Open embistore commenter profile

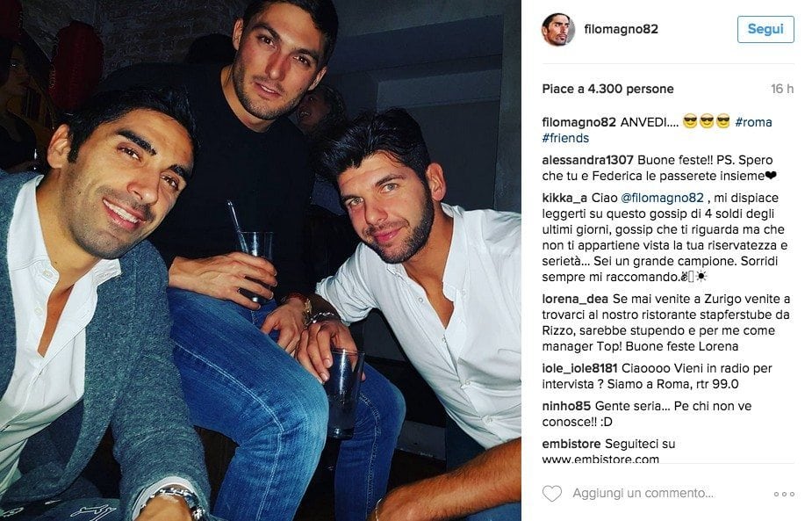pyautogui.click(x=571, y=445)
